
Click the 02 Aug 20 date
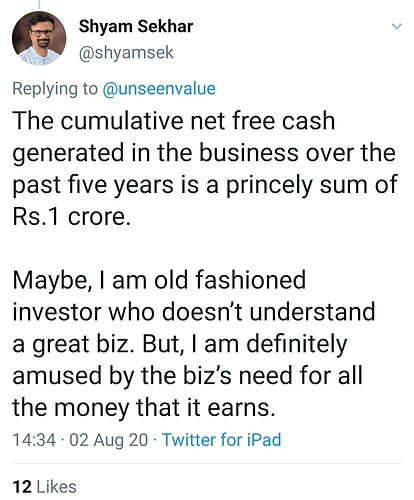(109, 440)
